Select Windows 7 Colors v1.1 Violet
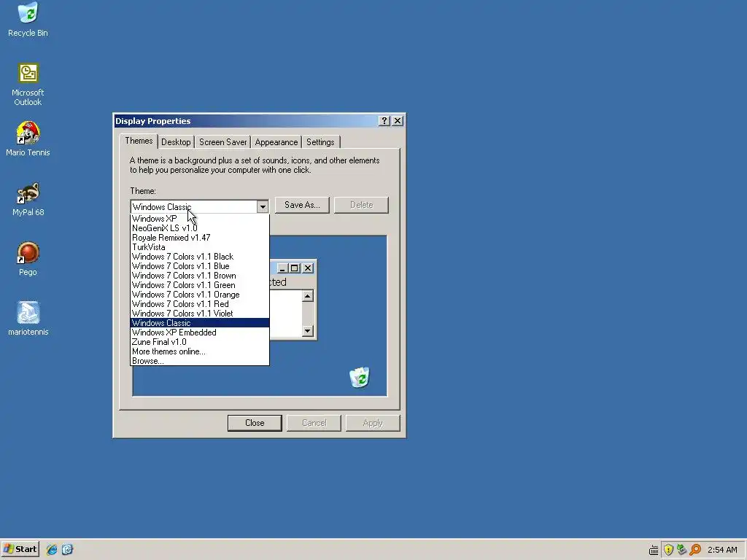747x560 pixels. pyautogui.click(x=200, y=314)
